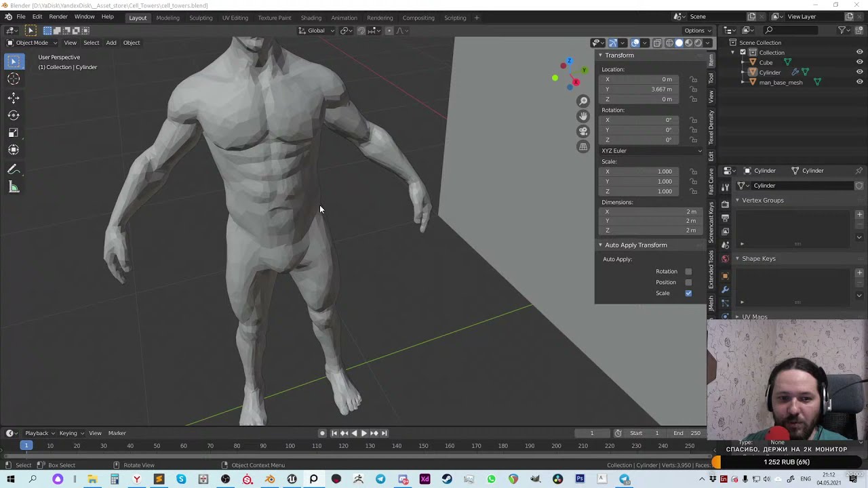Hide the Collection with its eye icon

(x=859, y=52)
